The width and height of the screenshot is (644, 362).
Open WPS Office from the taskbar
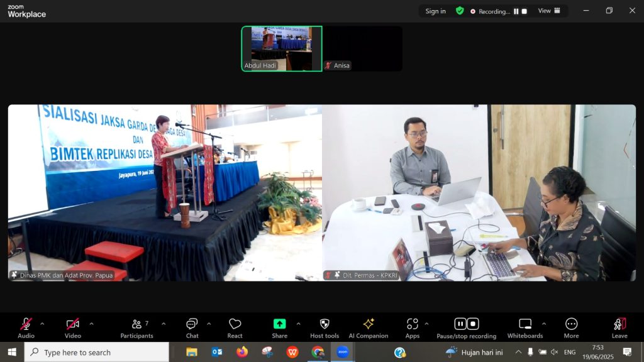pos(292,352)
